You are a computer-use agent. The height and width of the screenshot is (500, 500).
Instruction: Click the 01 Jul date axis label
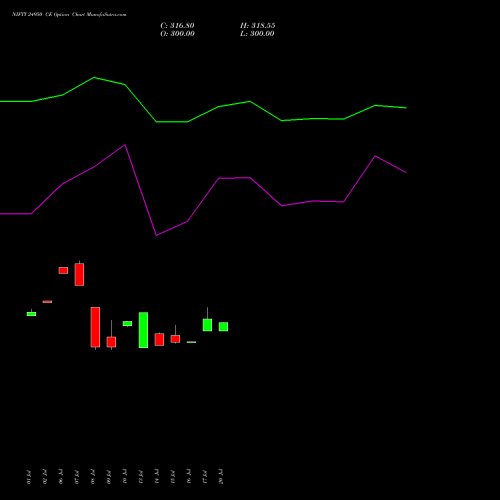[29, 477]
